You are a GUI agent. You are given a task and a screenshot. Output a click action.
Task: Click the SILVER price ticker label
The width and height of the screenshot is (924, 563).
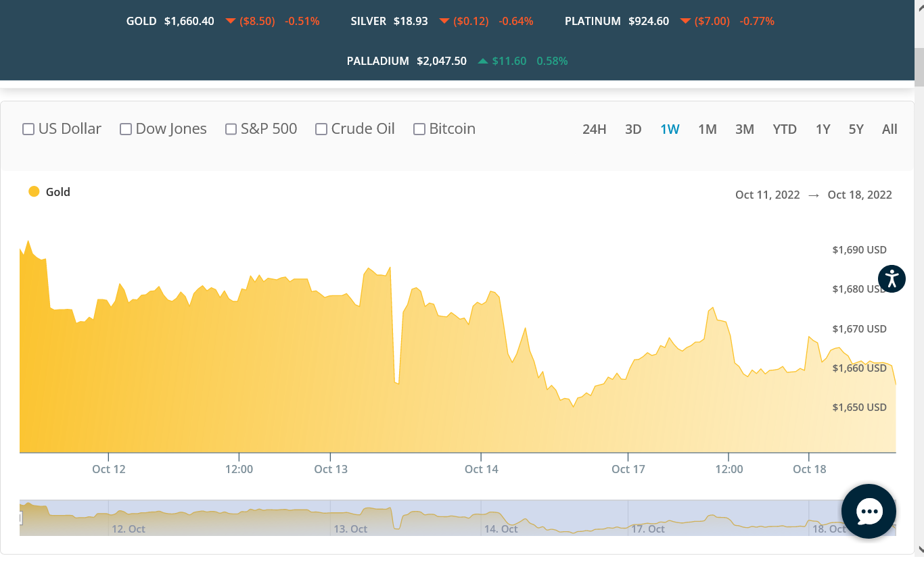click(x=369, y=22)
